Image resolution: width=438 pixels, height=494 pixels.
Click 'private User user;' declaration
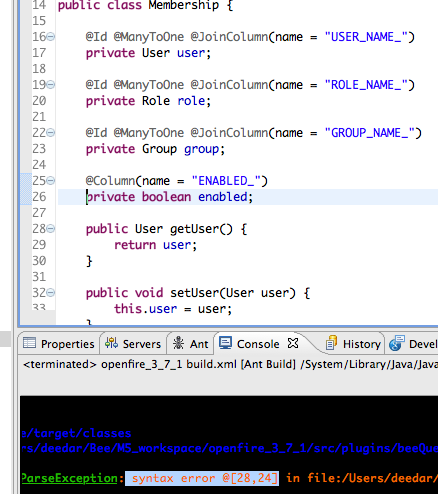[148, 53]
